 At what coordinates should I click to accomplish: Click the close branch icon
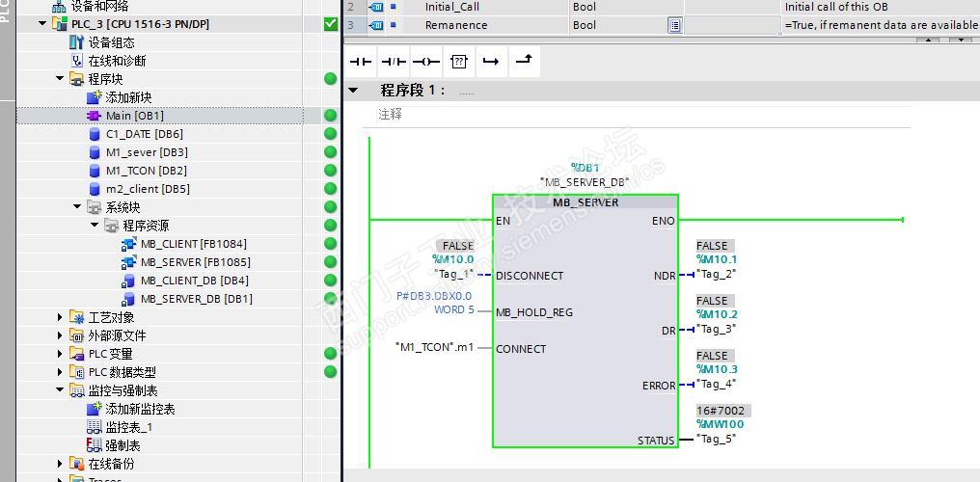point(525,62)
